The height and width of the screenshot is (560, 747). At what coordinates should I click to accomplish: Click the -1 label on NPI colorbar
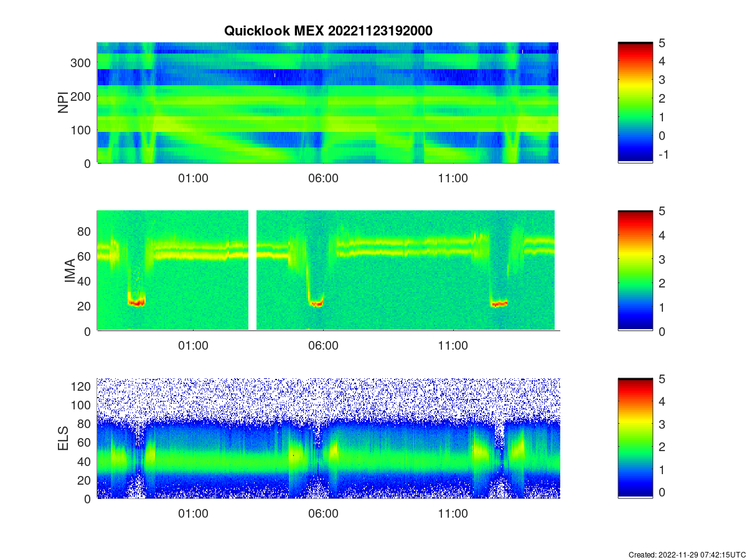(663, 154)
